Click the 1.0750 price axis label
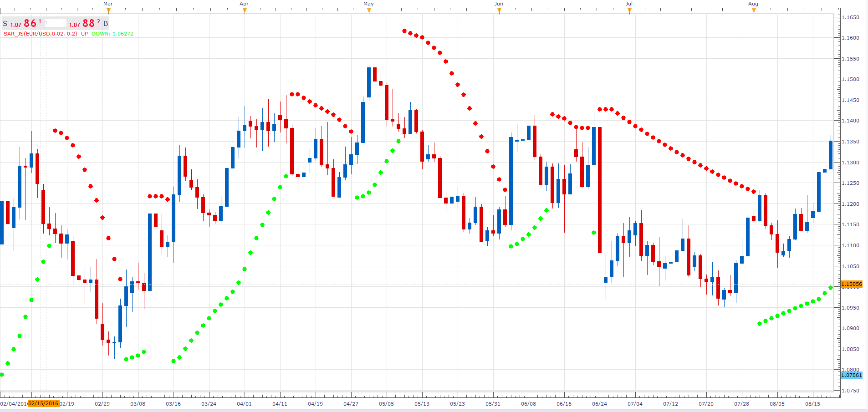Viewport: 868px width, 412px height. pyautogui.click(x=850, y=391)
